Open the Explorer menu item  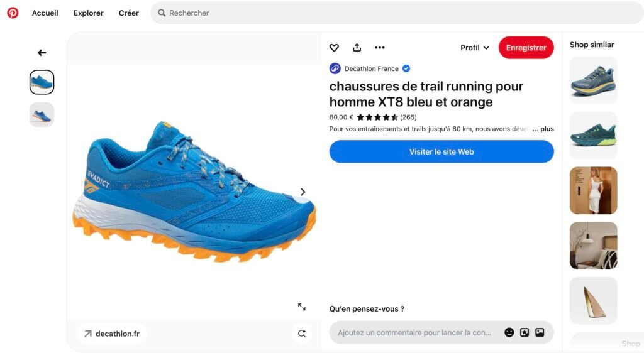click(88, 13)
